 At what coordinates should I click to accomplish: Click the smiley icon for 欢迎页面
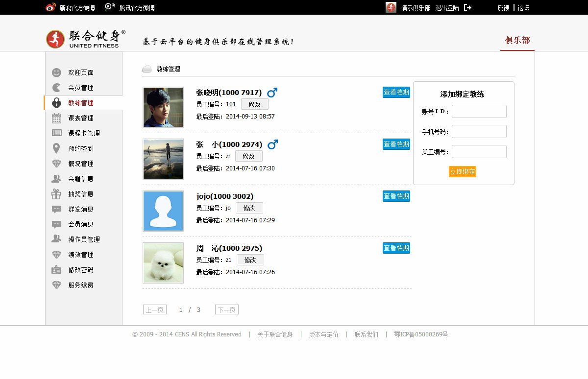point(57,72)
